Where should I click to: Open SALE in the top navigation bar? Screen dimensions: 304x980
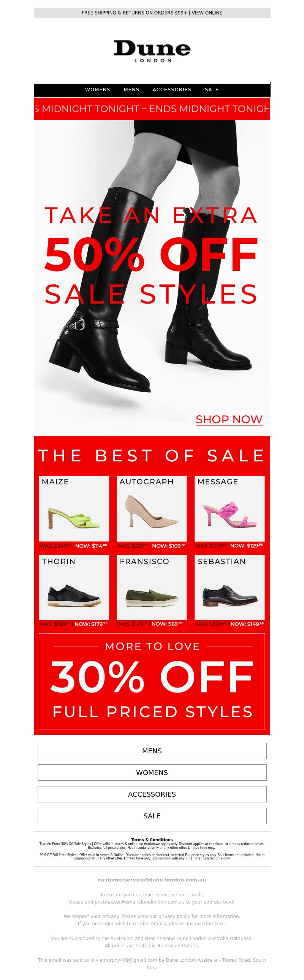(212, 90)
